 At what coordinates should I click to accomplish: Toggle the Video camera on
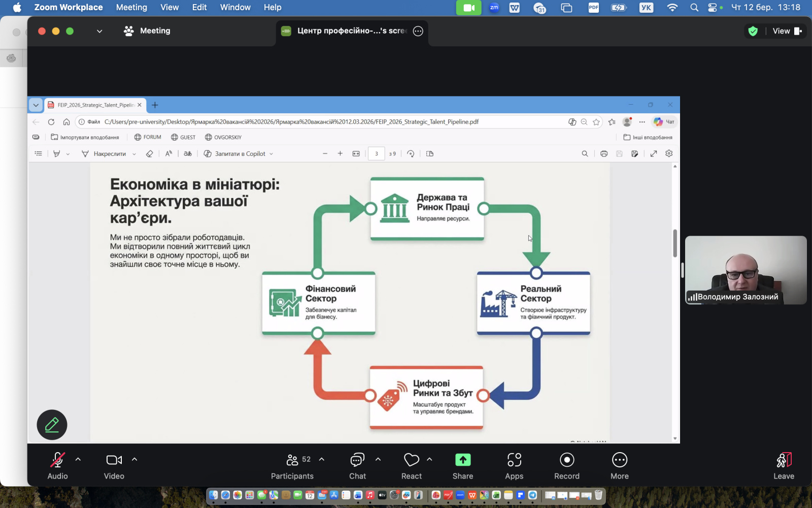tap(114, 465)
